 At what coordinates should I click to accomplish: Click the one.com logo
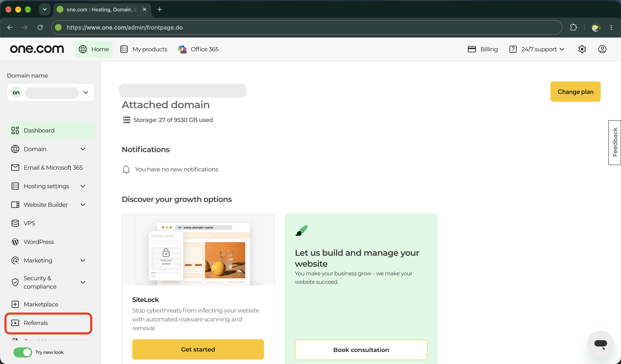click(x=37, y=49)
